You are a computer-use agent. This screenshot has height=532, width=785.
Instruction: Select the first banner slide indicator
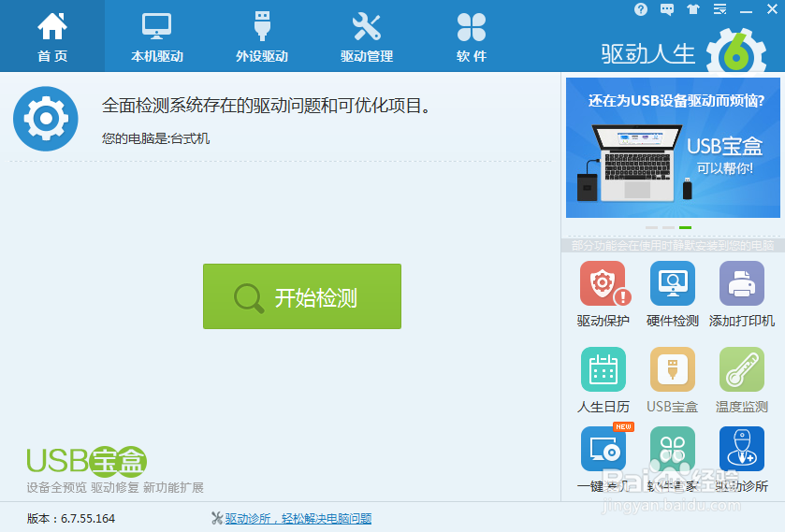(651, 228)
